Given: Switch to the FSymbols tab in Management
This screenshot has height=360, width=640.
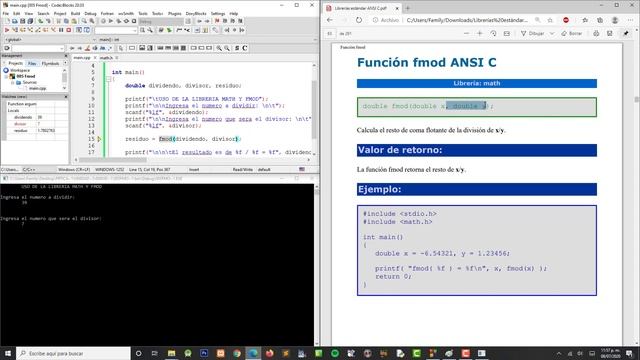Looking at the screenshot, I should 51,63.
